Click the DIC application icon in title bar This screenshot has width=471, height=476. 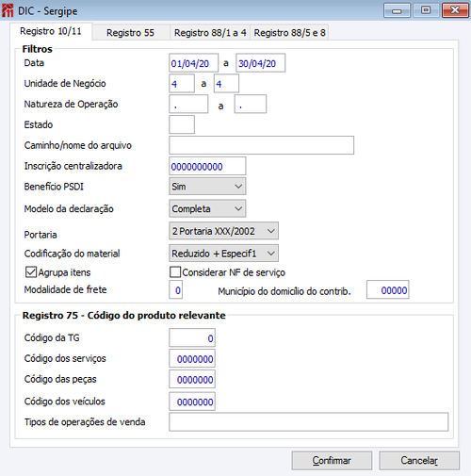[8, 10]
